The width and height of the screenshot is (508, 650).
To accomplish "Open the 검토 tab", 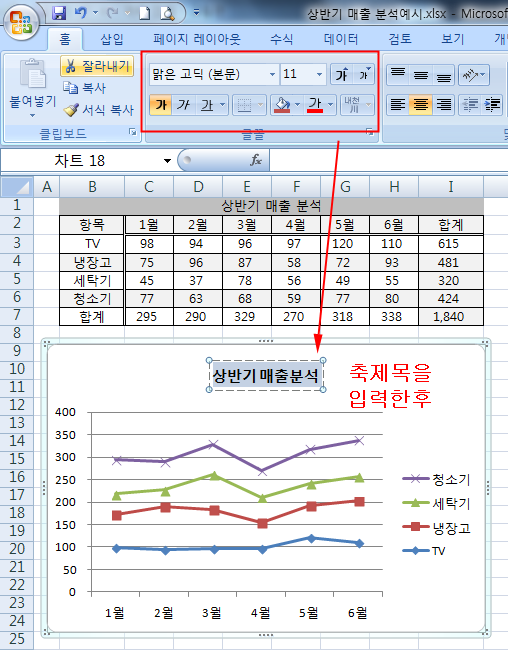I will click(x=400, y=39).
